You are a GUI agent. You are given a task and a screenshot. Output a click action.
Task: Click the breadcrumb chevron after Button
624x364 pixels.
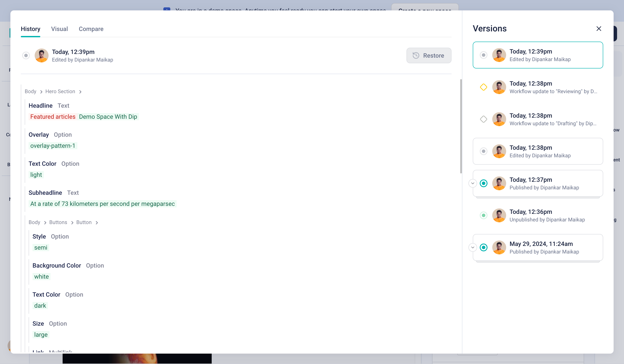click(x=97, y=223)
